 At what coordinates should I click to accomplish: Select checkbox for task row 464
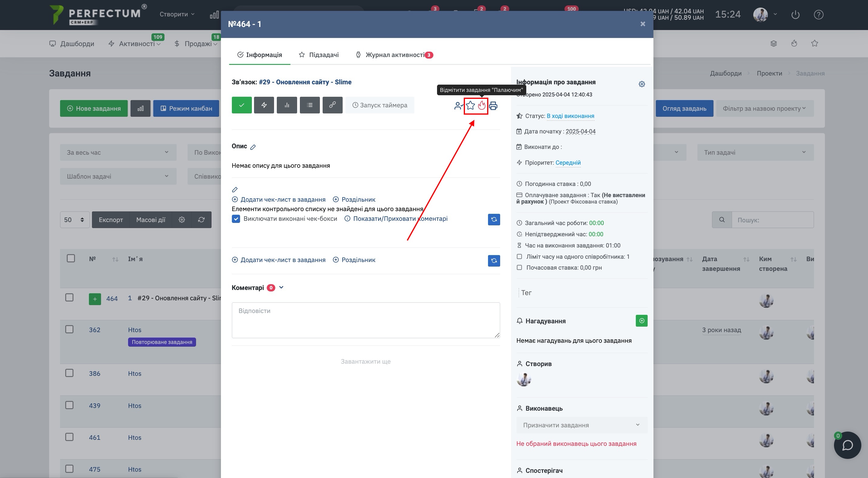70,298
